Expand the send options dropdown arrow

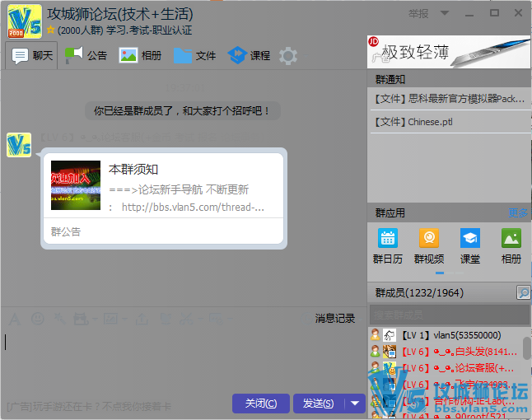pyautogui.click(x=355, y=403)
